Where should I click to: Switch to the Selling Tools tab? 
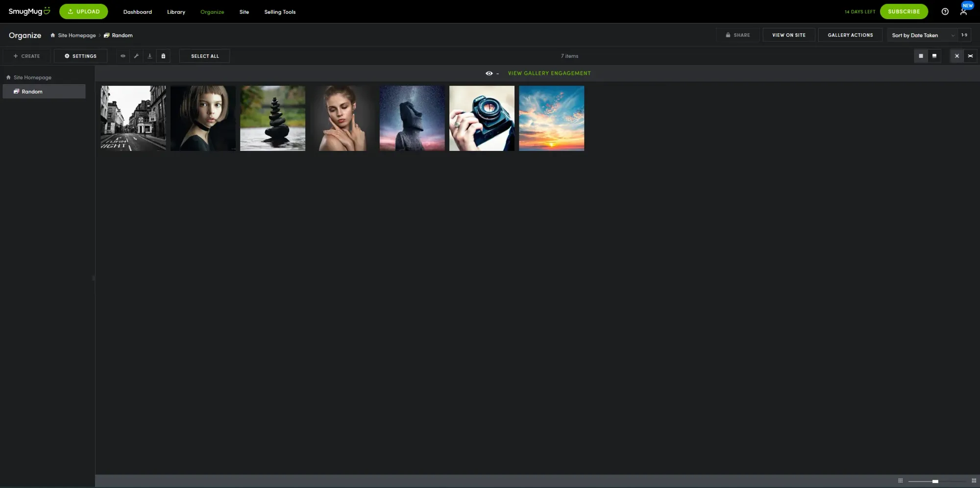[x=280, y=12]
